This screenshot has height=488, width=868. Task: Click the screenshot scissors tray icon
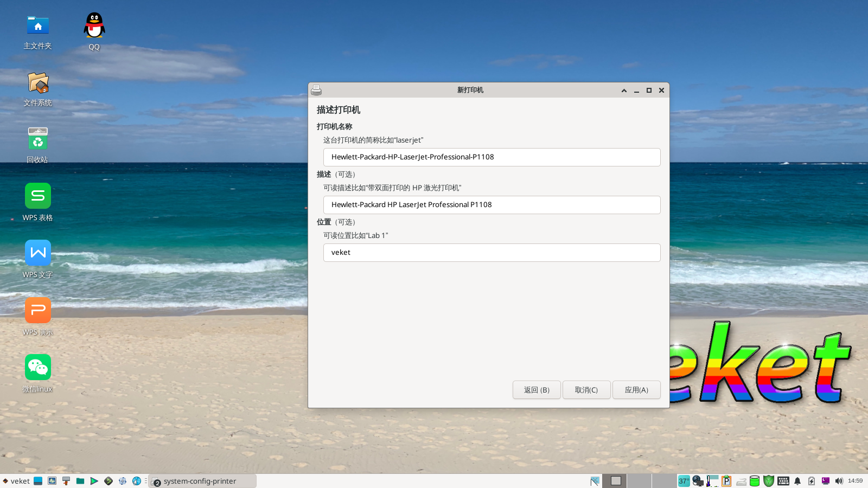coord(595,481)
